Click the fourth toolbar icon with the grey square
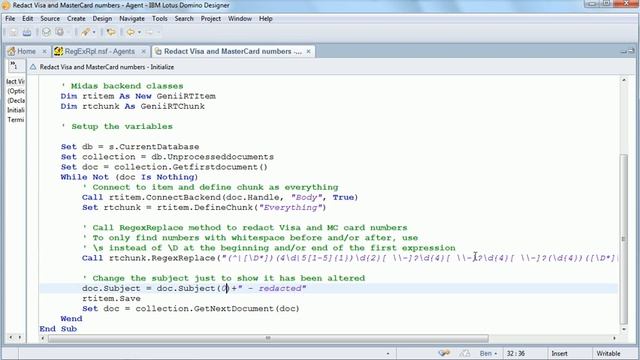Viewport: 640px width, 360px height. (x=60, y=32)
